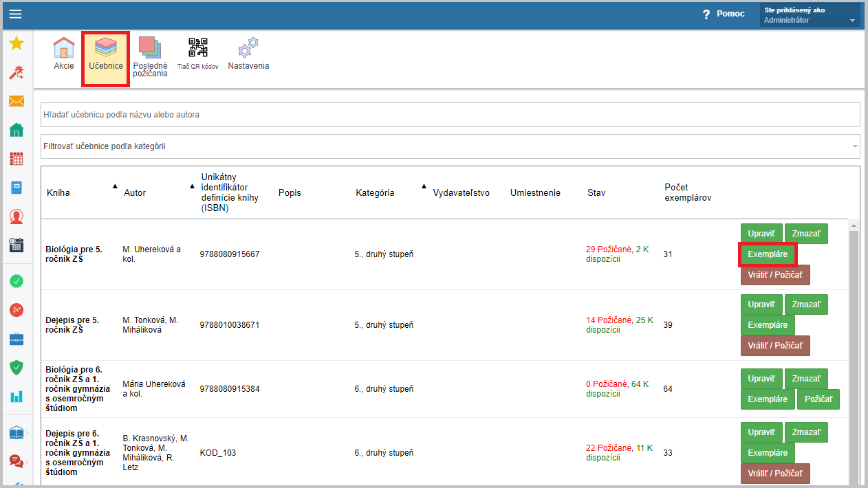Click the textbook search input field

[x=451, y=115]
